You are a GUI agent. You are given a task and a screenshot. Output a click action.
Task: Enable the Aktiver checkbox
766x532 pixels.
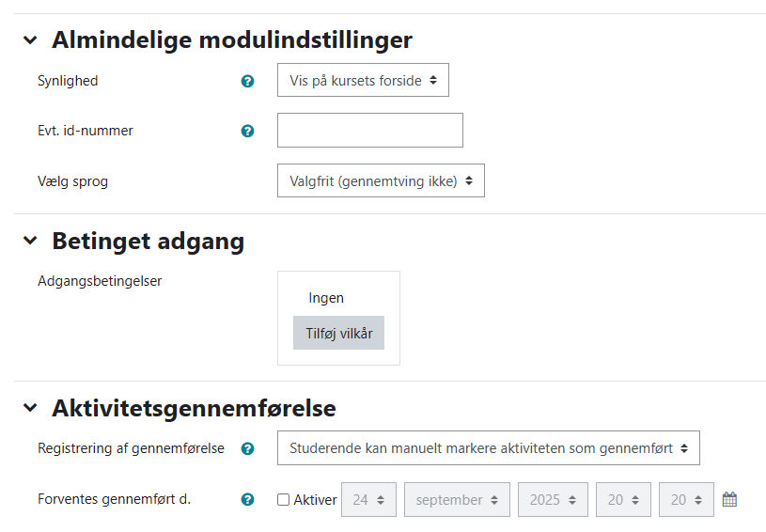[x=283, y=500]
